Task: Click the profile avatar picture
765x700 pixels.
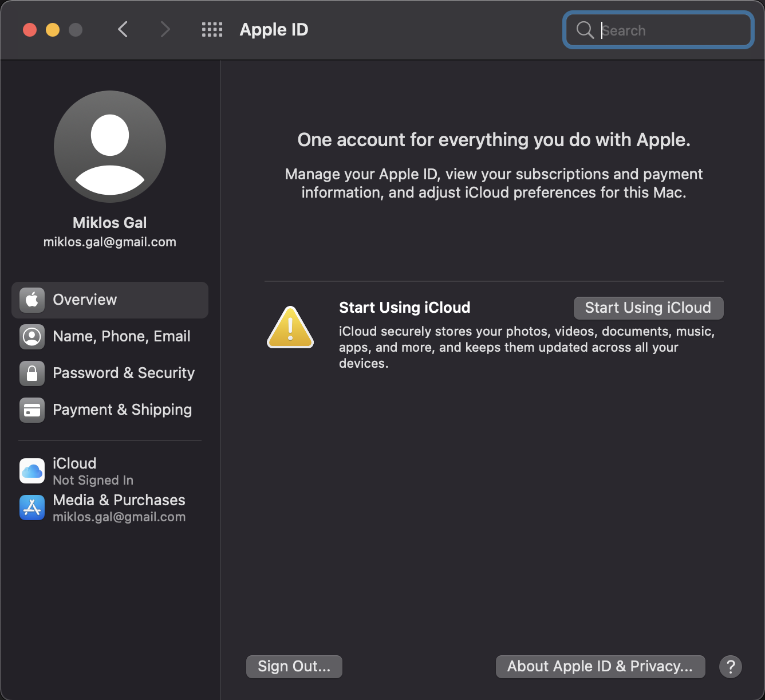Action: pyautogui.click(x=110, y=147)
